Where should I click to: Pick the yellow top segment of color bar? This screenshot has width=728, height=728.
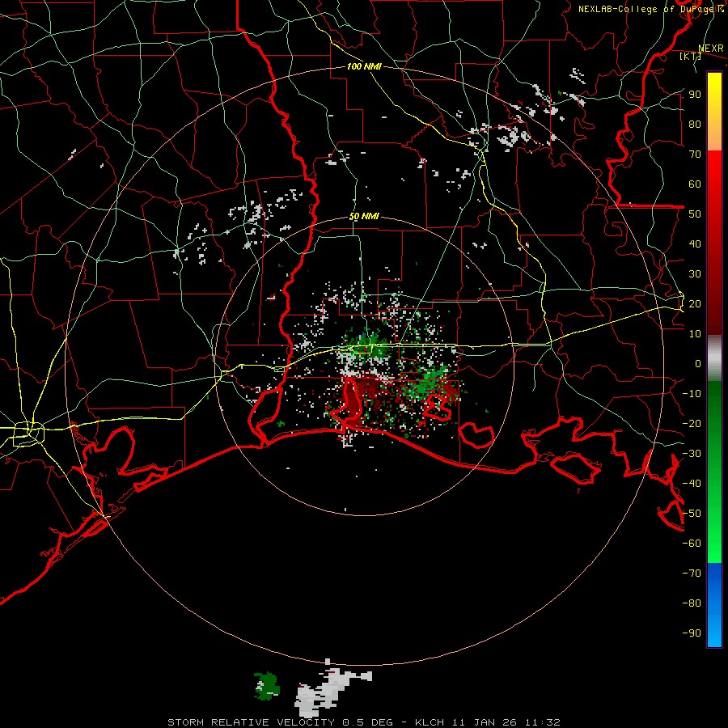[714, 112]
